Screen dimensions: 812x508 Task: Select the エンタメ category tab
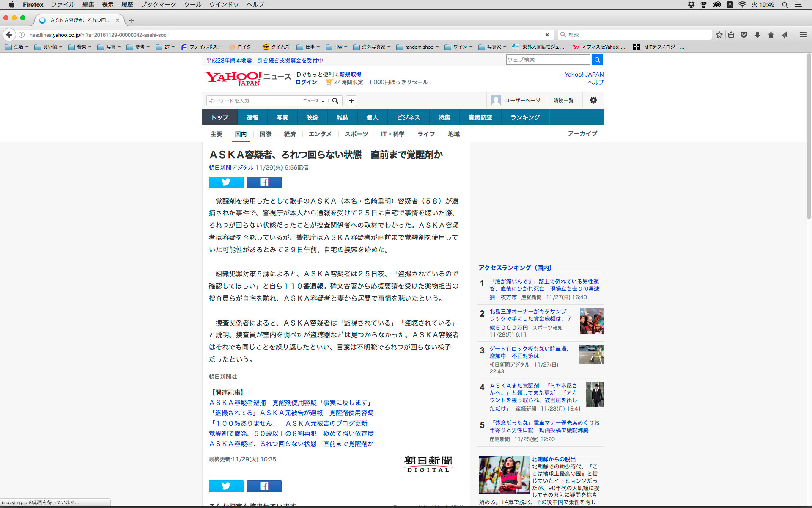(x=320, y=134)
